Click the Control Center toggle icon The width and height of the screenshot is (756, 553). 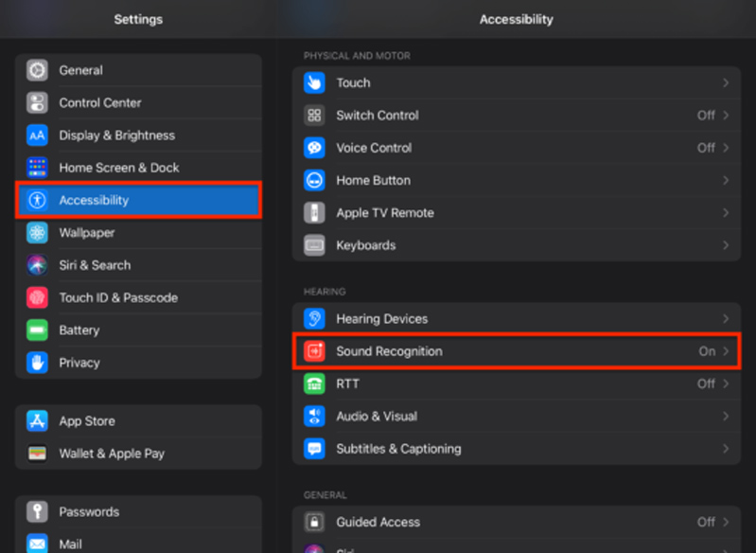(37, 103)
